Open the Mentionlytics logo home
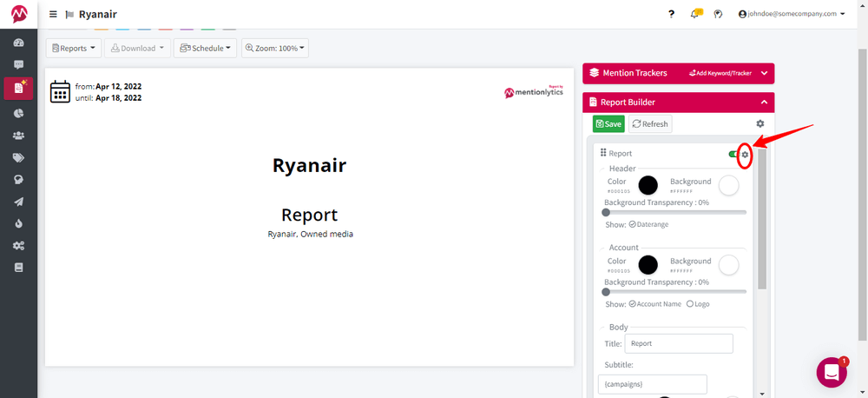 [x=19, y=14]
